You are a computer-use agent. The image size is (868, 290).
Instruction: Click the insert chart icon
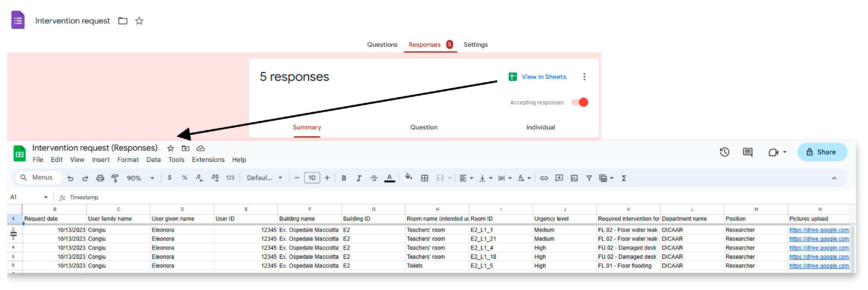click(574, 178)
